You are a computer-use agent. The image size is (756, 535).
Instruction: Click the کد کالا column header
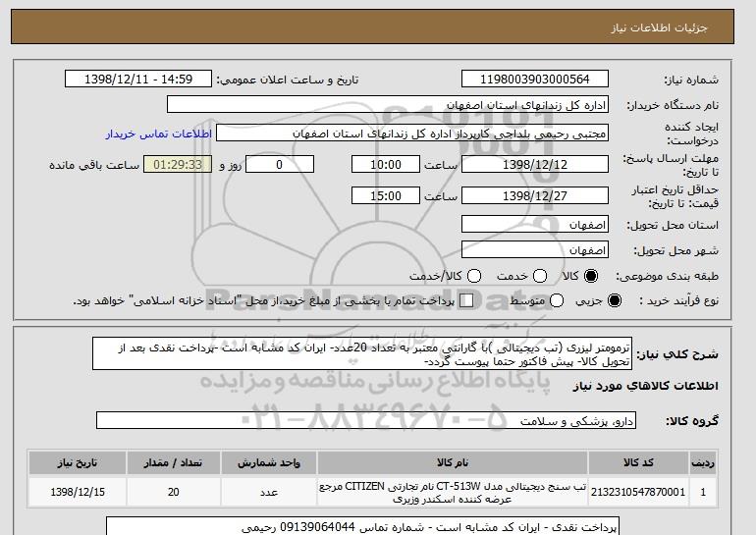[638, 462]
